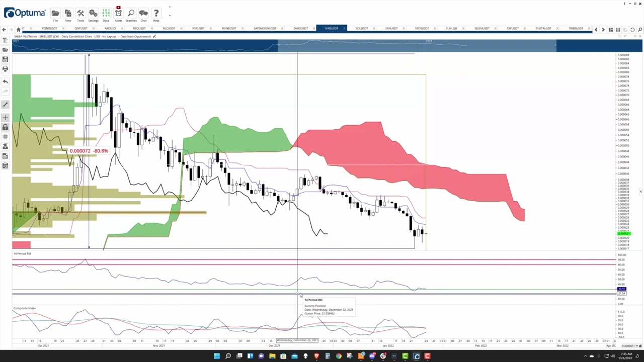644x362 pixels.
Task: Open the File menu icon
Action: [x=55, y=13]
